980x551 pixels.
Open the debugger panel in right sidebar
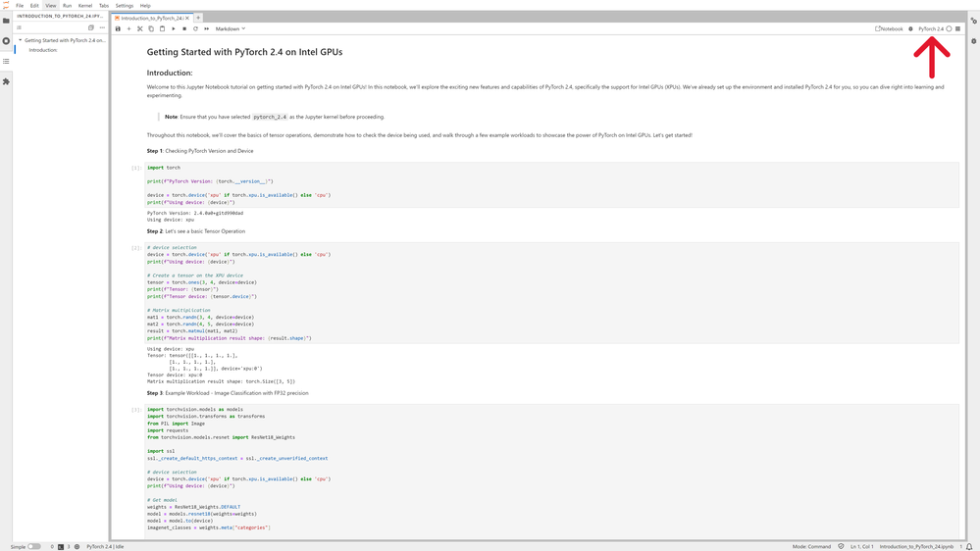click(974, 41)
